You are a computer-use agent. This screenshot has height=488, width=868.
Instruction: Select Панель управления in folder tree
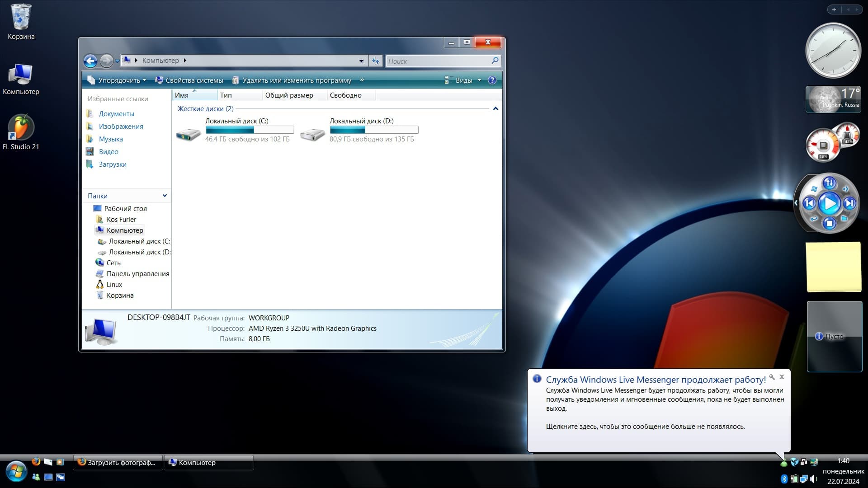(138, 274)
